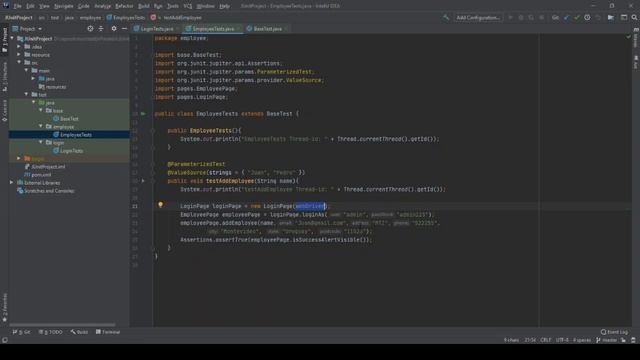640x360 pixels.
Task: Collapse the employee package
Action: (41, 127)
